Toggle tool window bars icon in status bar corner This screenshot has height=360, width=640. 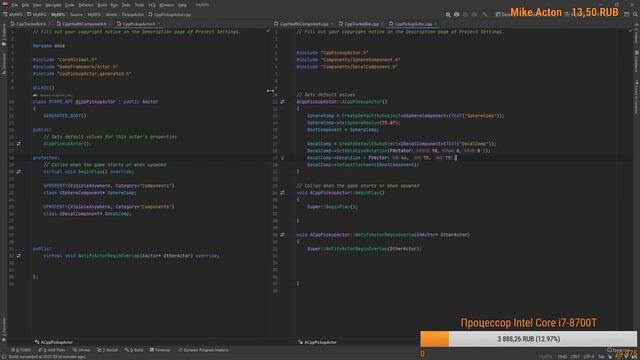click(4, 357)
